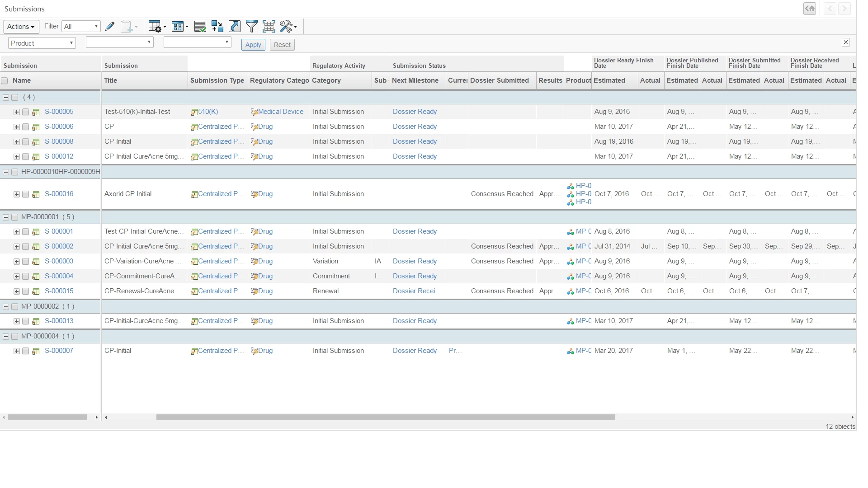
Task: Click the blue curved arrow export icon
Action: [x=235, y=27]
